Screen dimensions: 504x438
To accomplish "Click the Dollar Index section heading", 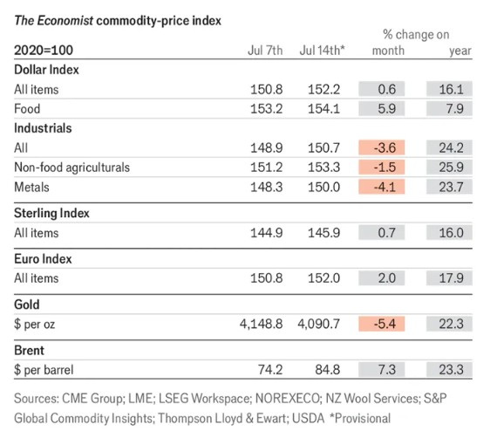I will coord(46,70).
